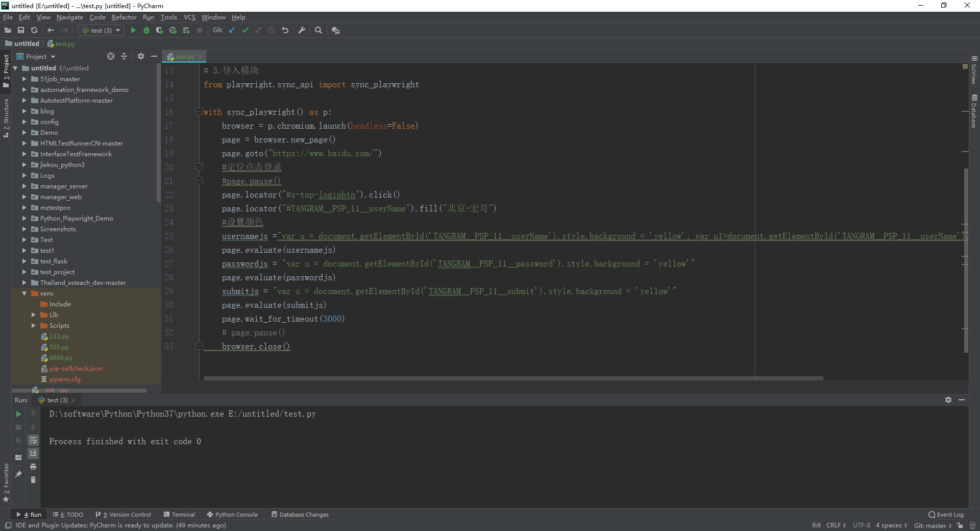The image size is (980, 531).
Task: Open the Event Log
Action: [947, 515]
